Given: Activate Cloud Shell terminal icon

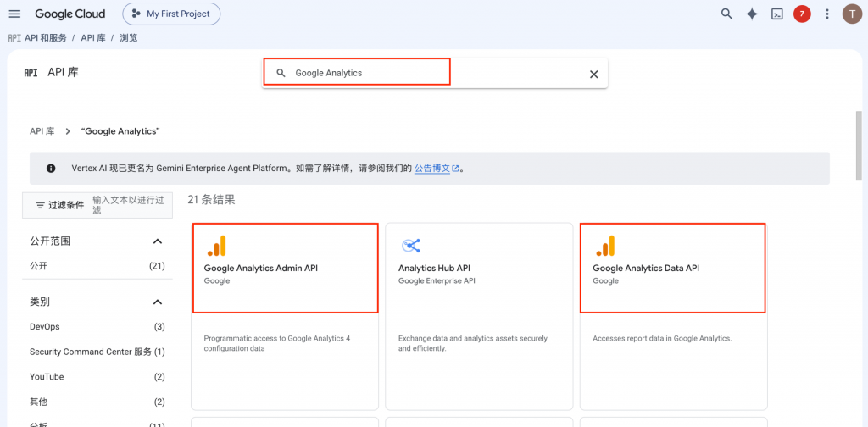Looking at the screenshot, I should pos(777,14).
